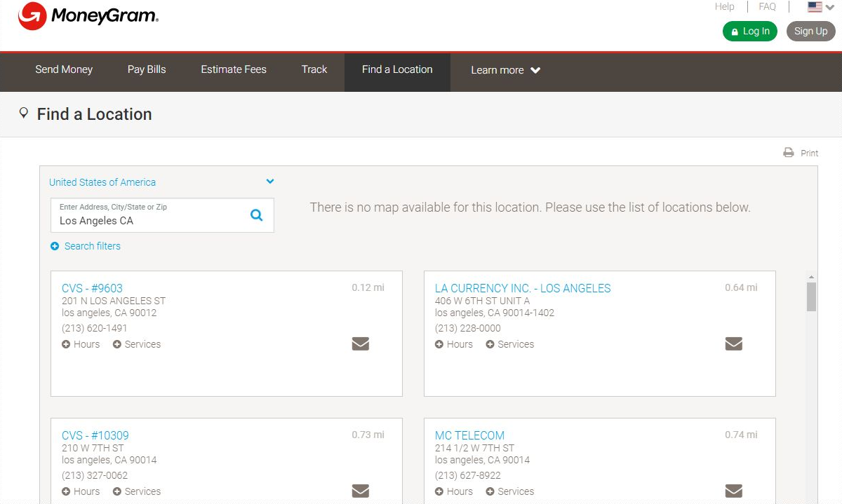Click the results list scrollbar thumb
Screen dimensions: 842x504
tap(811, 297)
